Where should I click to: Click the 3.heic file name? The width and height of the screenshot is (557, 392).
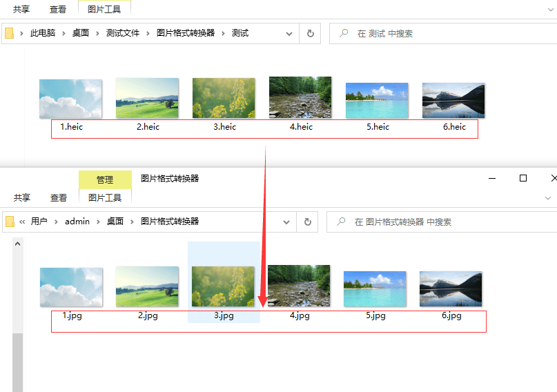[x=224, y=127]
